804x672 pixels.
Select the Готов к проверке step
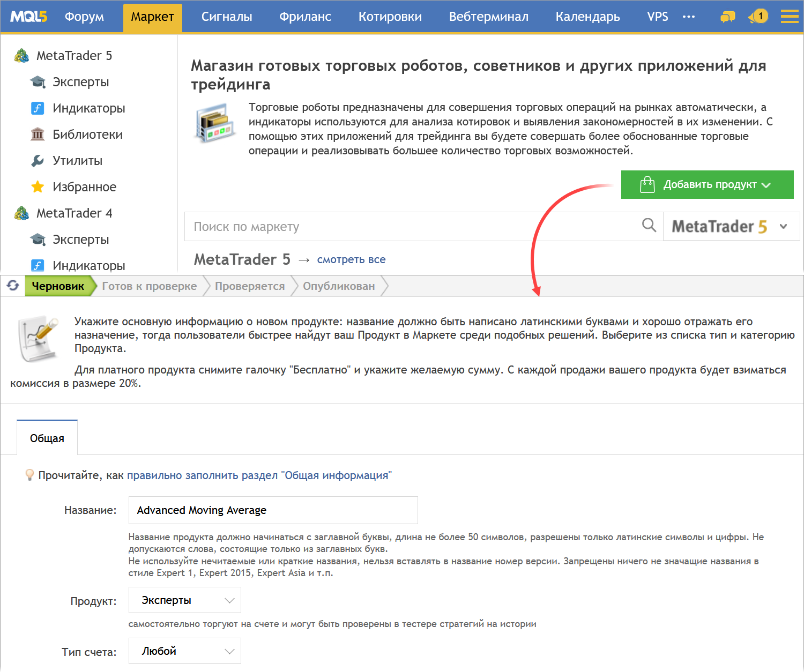[x=150, y=286]
